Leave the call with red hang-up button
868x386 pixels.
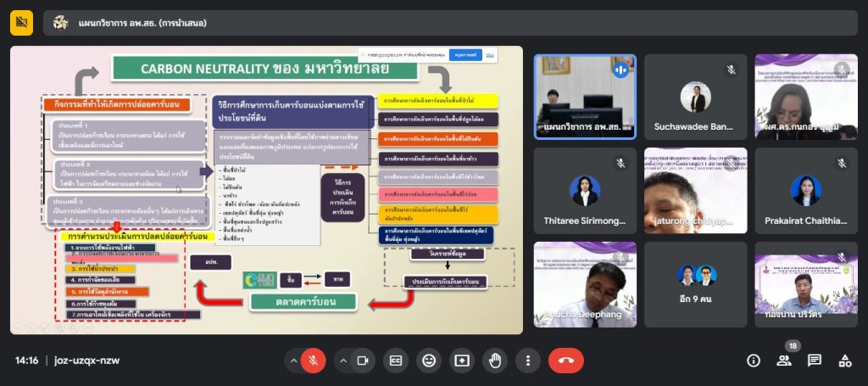click(x=565, y=361)
